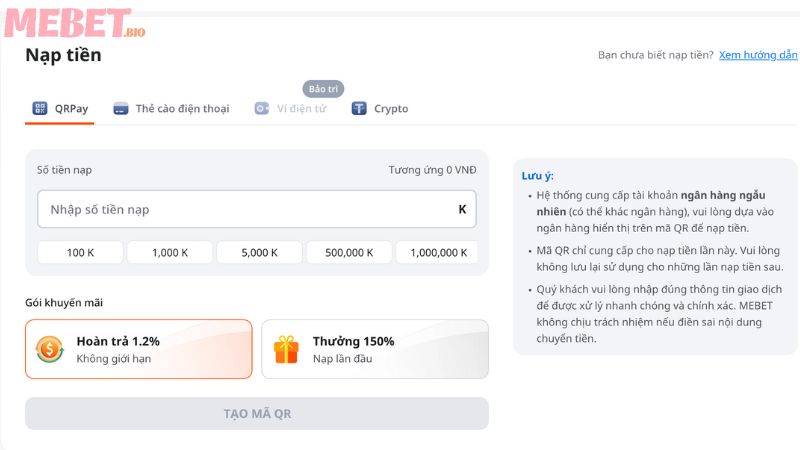Viewport: 800px width, 450px height.
Task: Click the e-wallet icon
Action: pyautogui.click(x=261, y=109)
